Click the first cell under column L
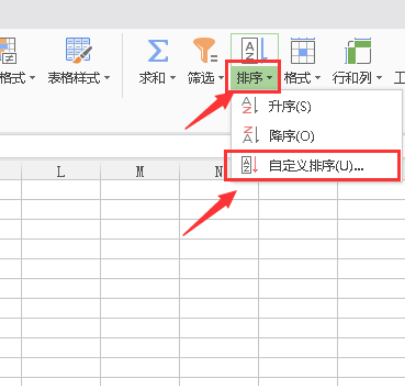This screenshot has height=386, width=406. pyautogui.click(x=61, y=190)
